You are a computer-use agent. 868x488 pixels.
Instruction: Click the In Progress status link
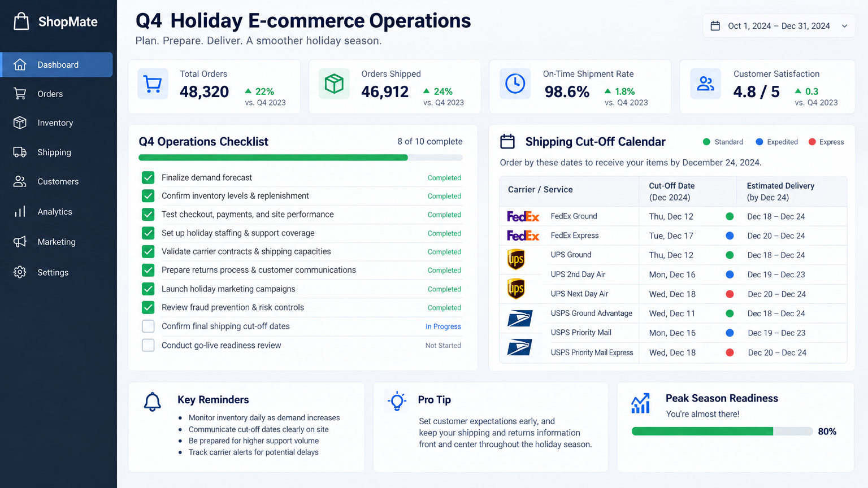click(x=443, y=326)
